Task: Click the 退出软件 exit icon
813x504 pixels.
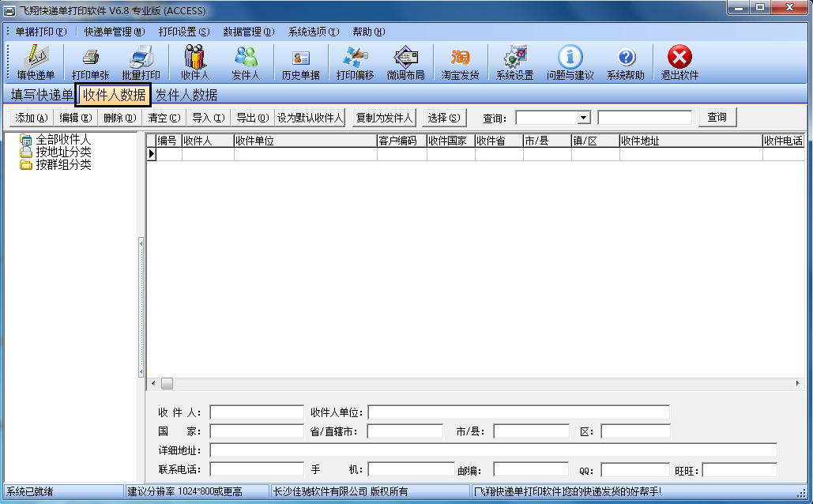Action: point(679,62)
